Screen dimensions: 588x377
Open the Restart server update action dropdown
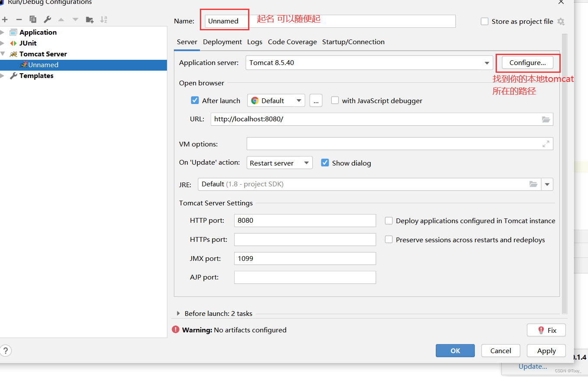[306, 163]
